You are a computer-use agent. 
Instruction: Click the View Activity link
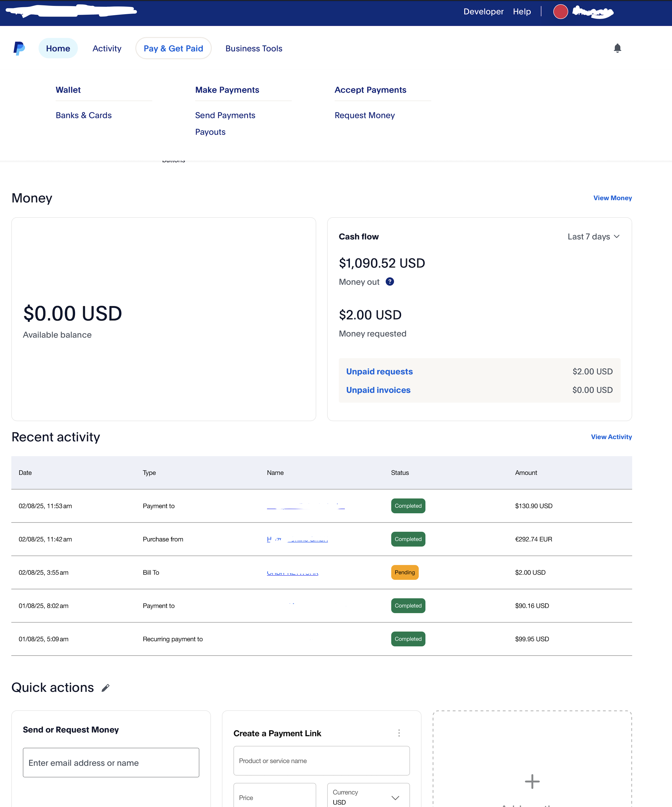click(x=611, y=437)
